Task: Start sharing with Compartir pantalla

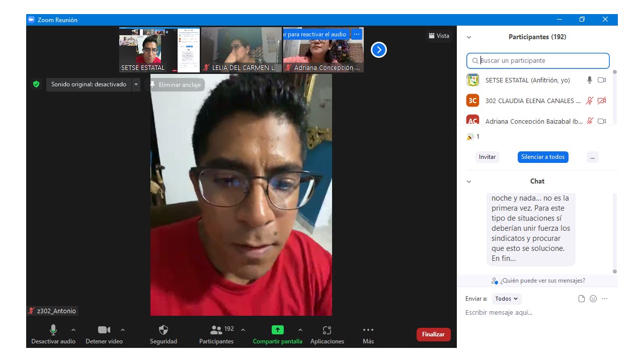Action: (x=278, y=334)
